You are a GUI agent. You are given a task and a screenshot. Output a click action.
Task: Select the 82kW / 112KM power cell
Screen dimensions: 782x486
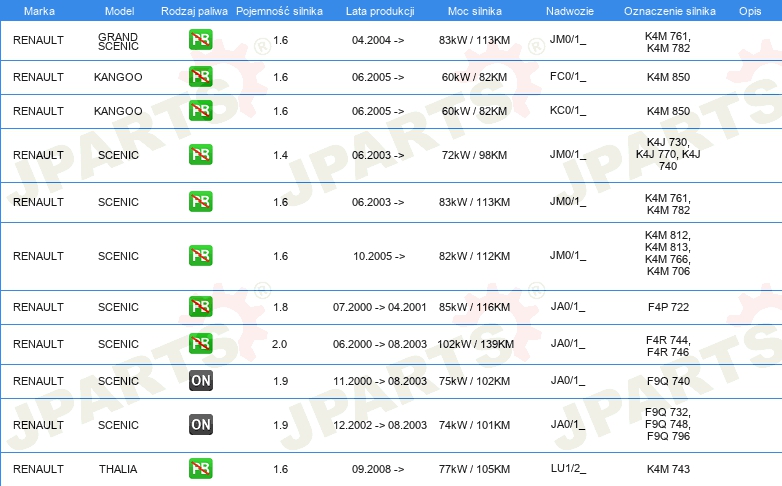[474, 256]
